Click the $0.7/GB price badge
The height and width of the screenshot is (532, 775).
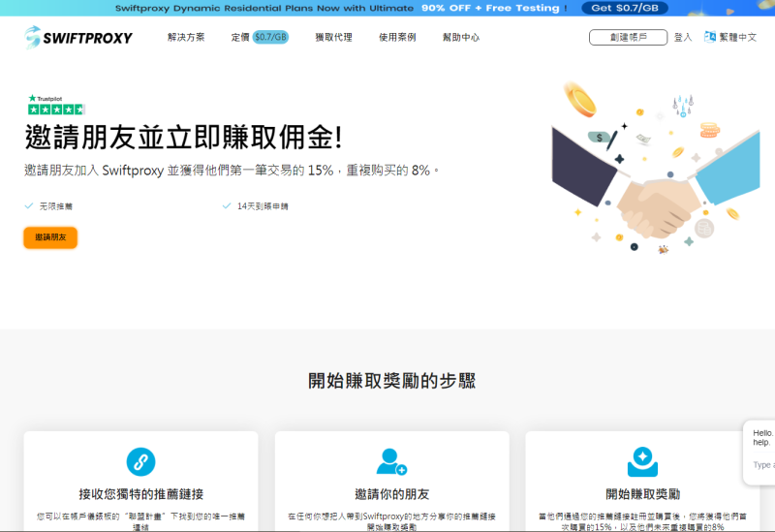pos(270,37)
